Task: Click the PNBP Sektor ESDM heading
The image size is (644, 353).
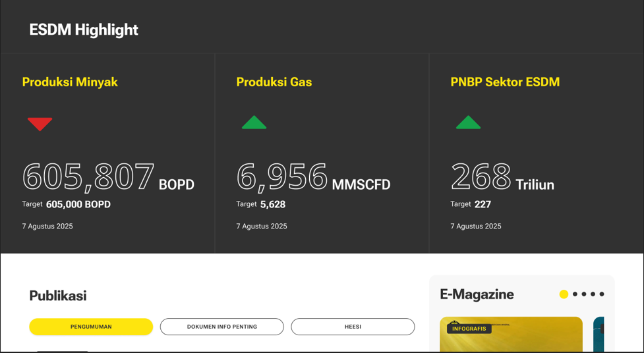Action: [505, 82]
